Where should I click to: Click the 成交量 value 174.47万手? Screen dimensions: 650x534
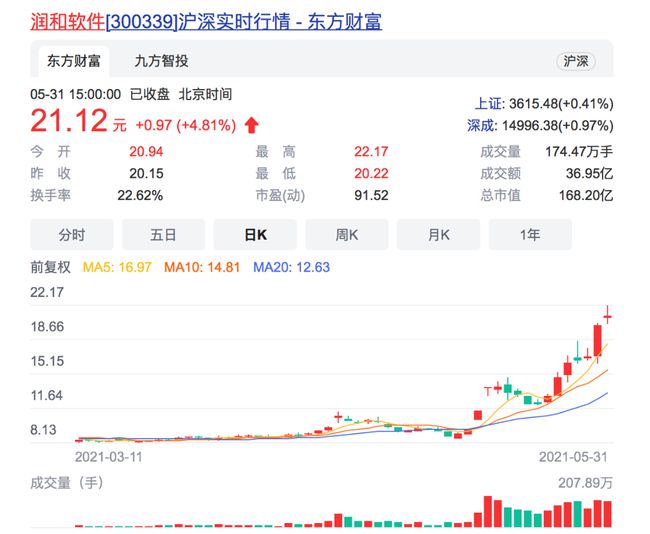(x=579, y=152)
